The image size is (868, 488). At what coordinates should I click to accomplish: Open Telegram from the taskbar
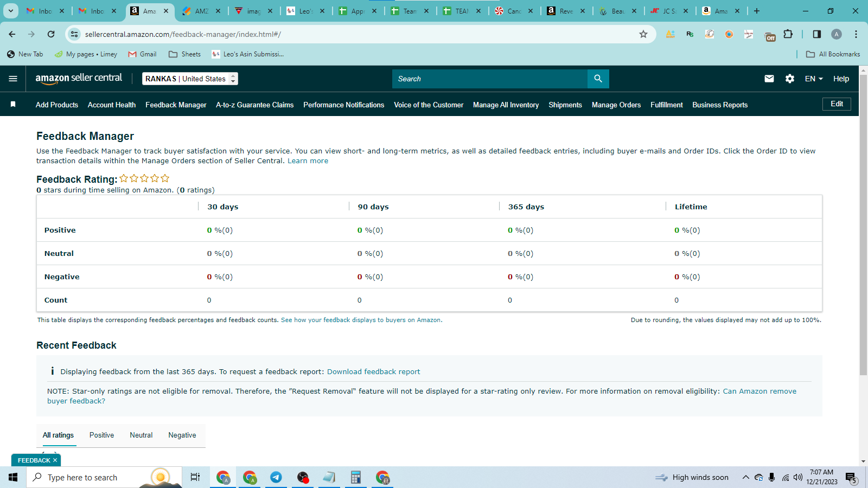click(276, 477)
